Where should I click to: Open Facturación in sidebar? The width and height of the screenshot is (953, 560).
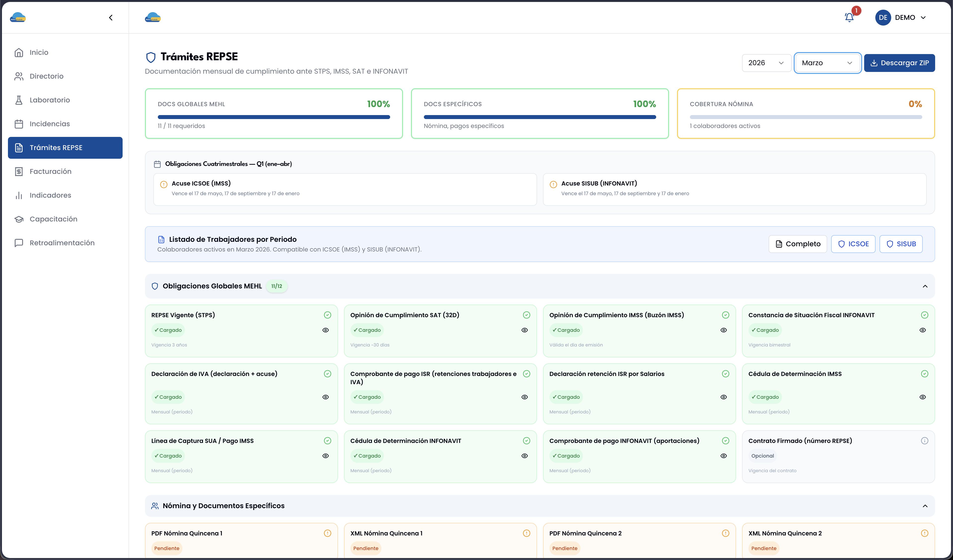(65, 172)
